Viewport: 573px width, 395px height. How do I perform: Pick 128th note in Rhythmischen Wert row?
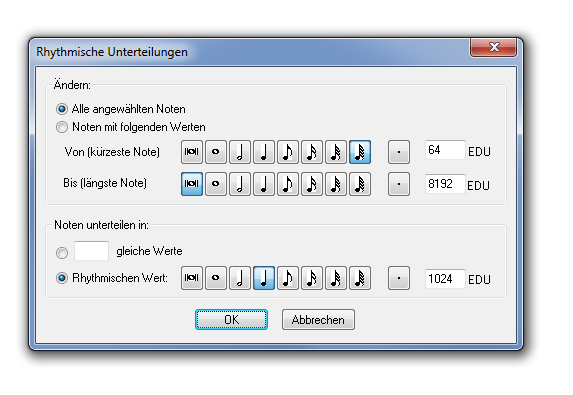(360, 278)
